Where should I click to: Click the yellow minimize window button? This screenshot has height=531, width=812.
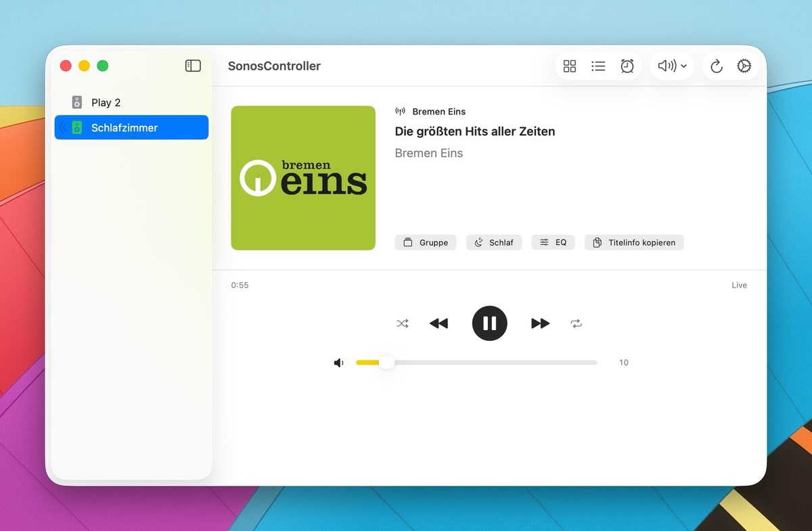click(84, 66)
